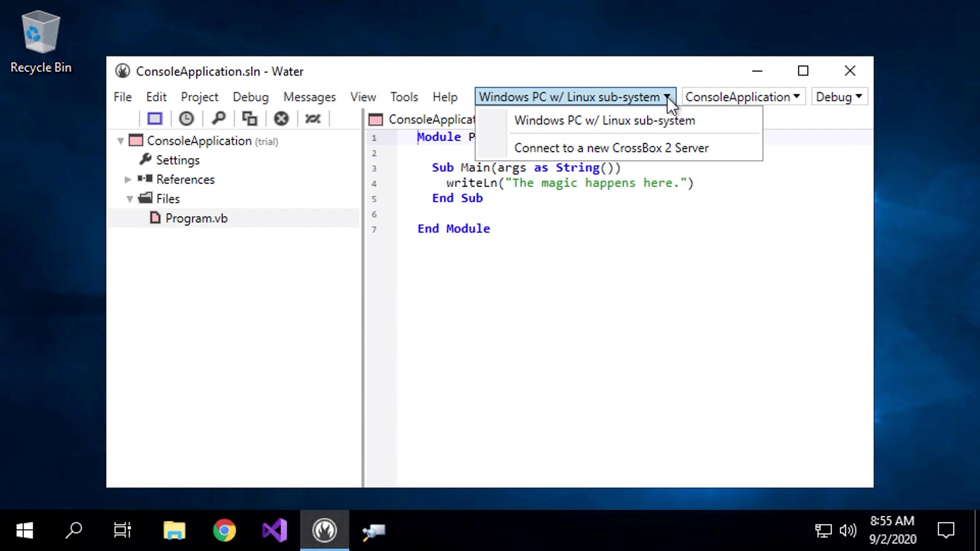Click the Settings wrench icon
The image size is (980, 551).
145,159
